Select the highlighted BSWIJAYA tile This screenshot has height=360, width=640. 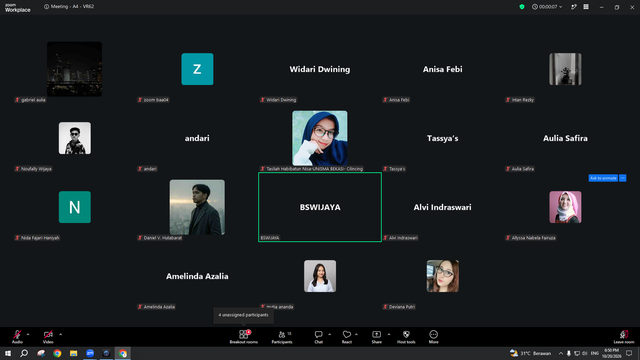tap(320, 207)
